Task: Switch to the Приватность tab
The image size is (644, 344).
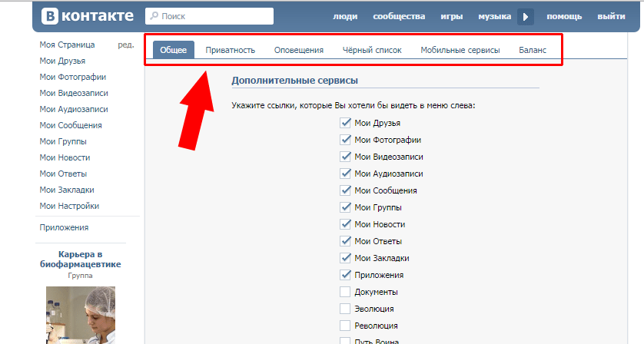Action: click(x=231, y=50)
